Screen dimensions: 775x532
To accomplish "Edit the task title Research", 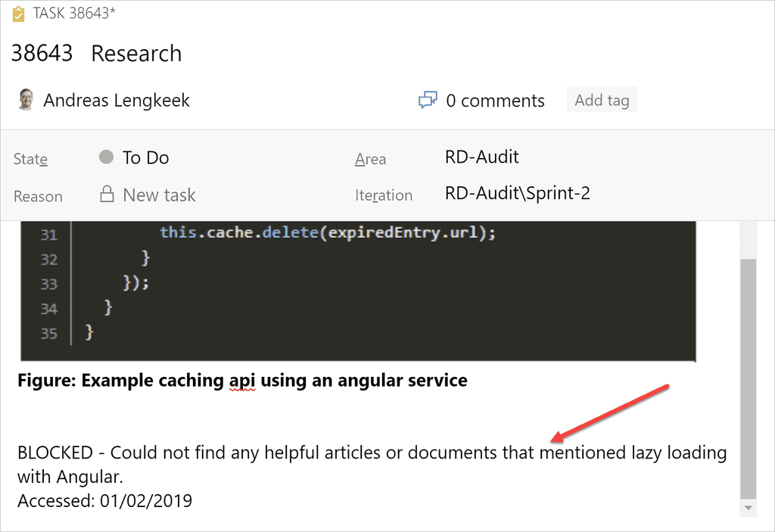I will [x=136, y=54].
